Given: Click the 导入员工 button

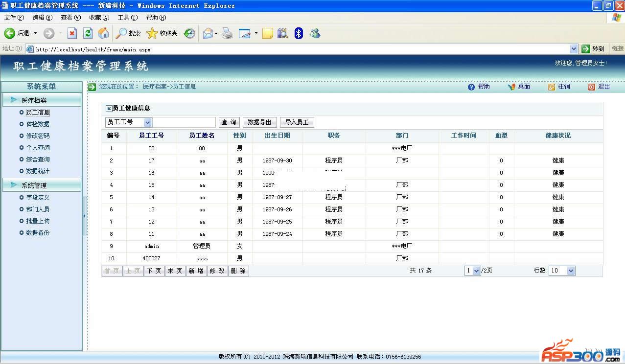Looking at the screenshot, I should (297, 122).
